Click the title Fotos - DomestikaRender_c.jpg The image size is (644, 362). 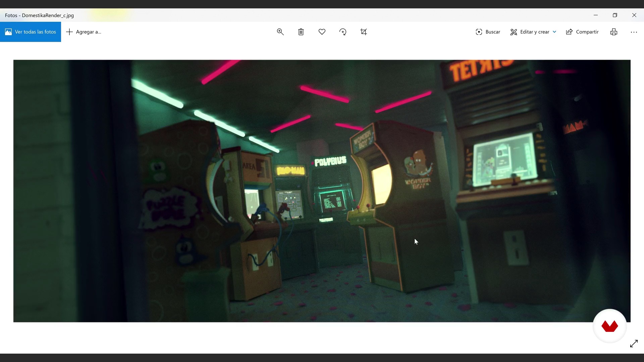coord(39,15)
